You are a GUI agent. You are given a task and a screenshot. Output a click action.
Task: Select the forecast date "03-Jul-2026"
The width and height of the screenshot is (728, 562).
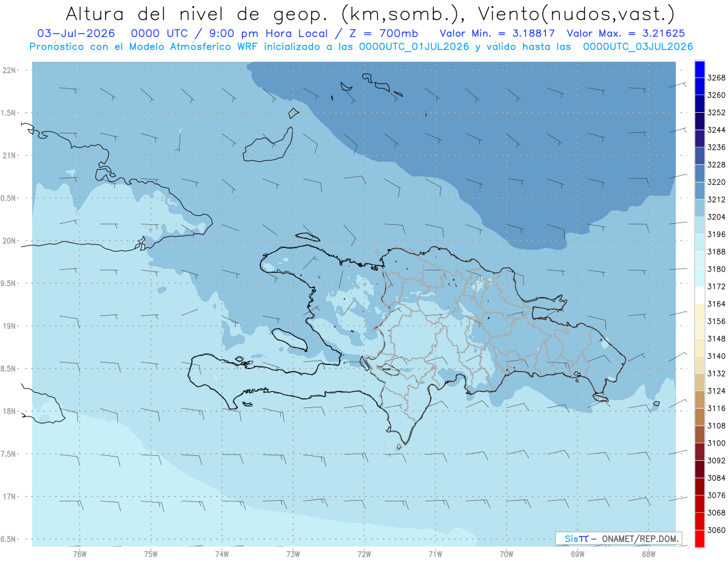pyautogui.click(x=76, y=33)
